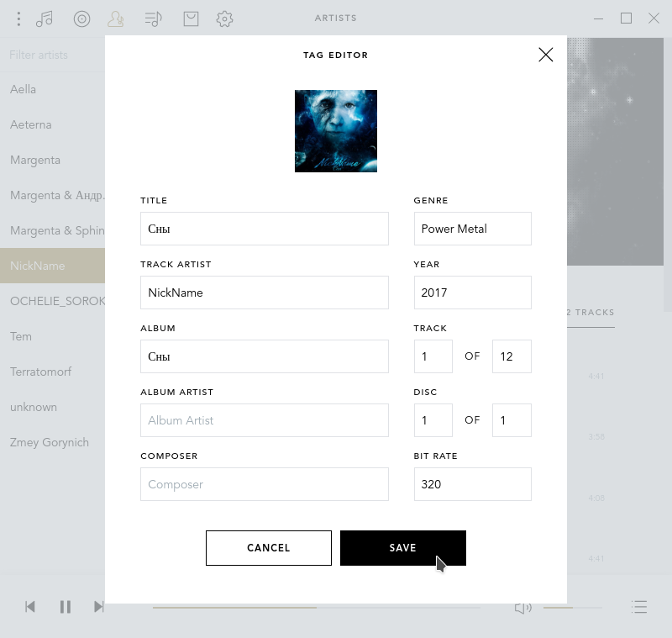Save the tag changes

click(x=403, y=548)
